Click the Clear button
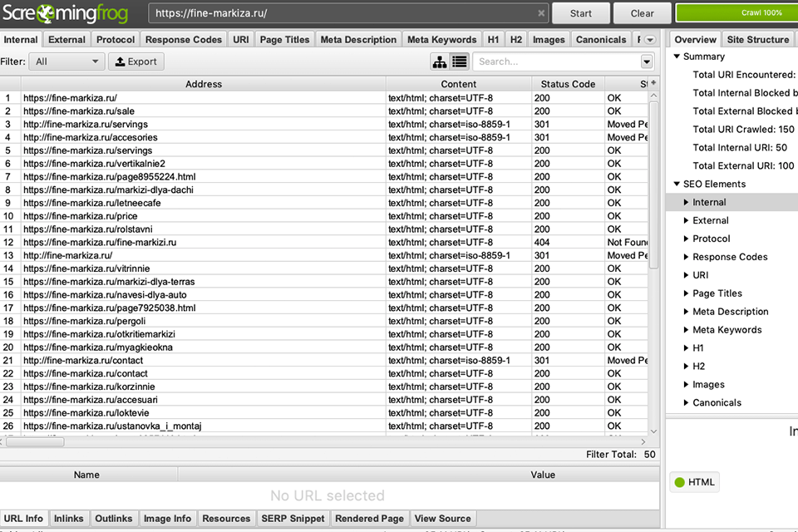The height and width of the screenshot is (532, 798). (643, 13)
